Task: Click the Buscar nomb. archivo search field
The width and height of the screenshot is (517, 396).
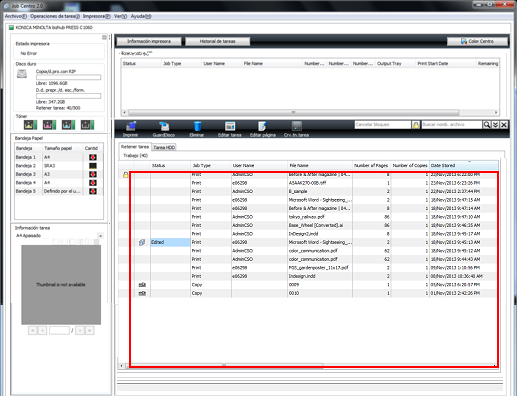Action: (452, 125)
